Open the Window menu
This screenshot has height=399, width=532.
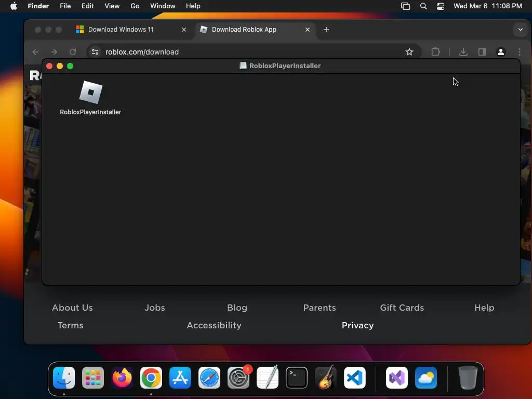click(x=163, y=6)
